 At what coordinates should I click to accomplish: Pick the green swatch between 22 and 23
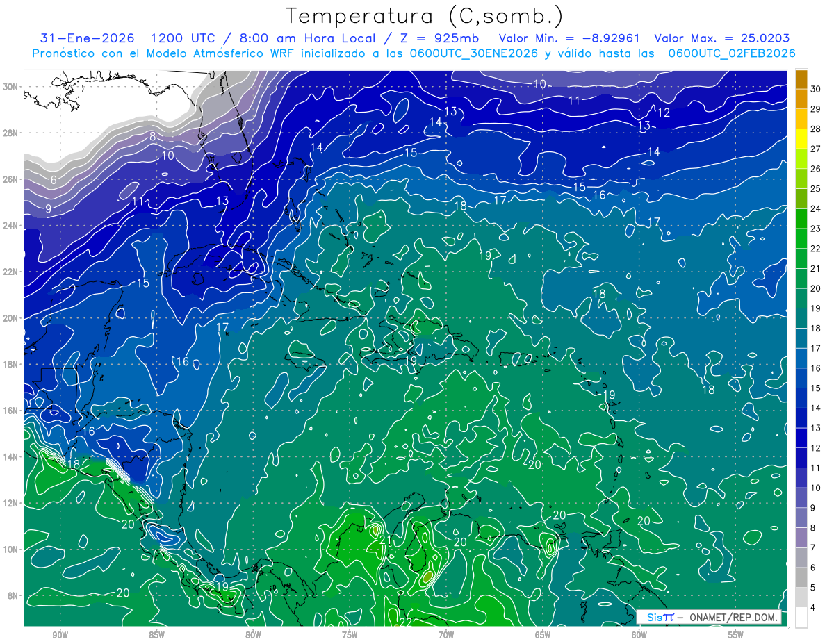(x=801, y=238)
